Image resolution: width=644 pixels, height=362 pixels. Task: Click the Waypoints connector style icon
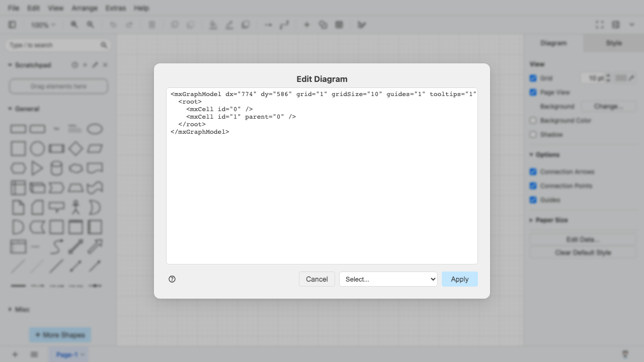[284, 25]
